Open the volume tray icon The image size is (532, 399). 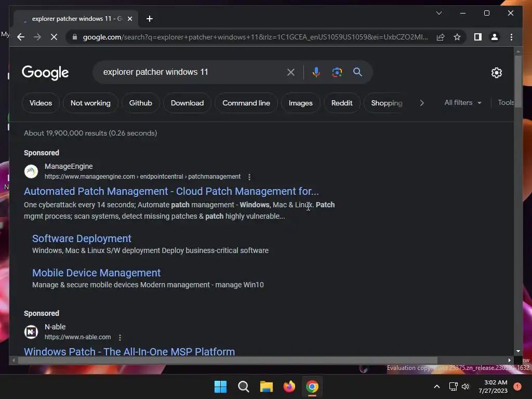tap(465, 387)
